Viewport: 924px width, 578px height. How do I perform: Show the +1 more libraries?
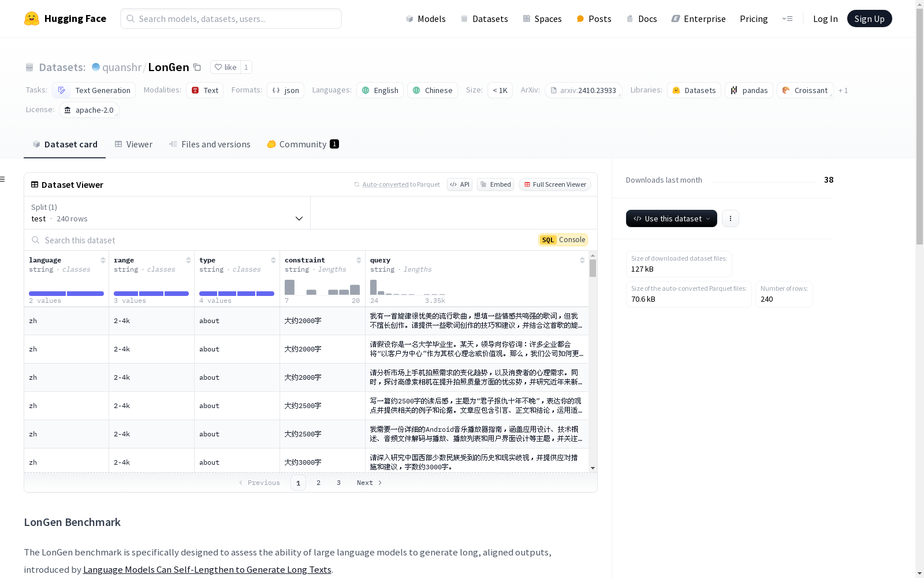(843, 90)
